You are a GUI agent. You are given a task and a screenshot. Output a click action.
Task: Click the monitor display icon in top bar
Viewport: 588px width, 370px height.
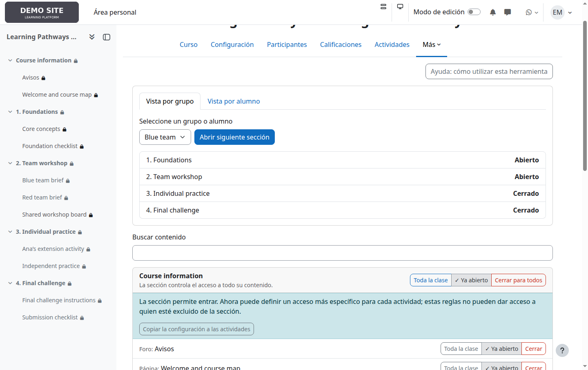pyautogui.click(x=400, y=7)
